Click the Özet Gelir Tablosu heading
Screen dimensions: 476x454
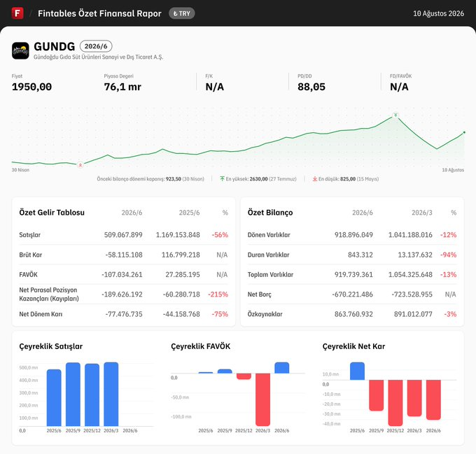click(52, 212)
